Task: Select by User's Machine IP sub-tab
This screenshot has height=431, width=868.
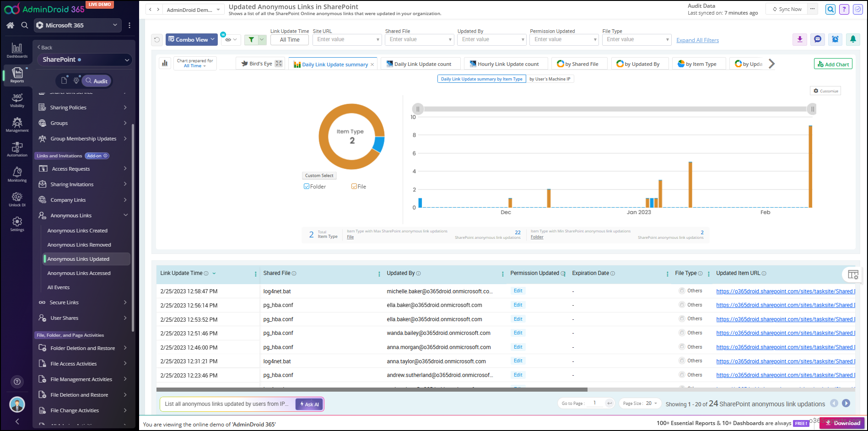Action: click(x=550, y=79)
